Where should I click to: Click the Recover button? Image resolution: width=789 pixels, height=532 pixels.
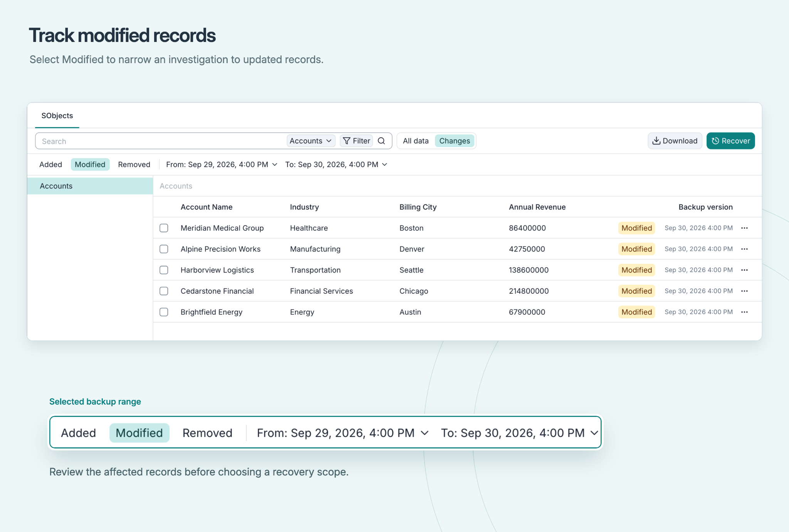pyautogui.click(x=730, y=141)
